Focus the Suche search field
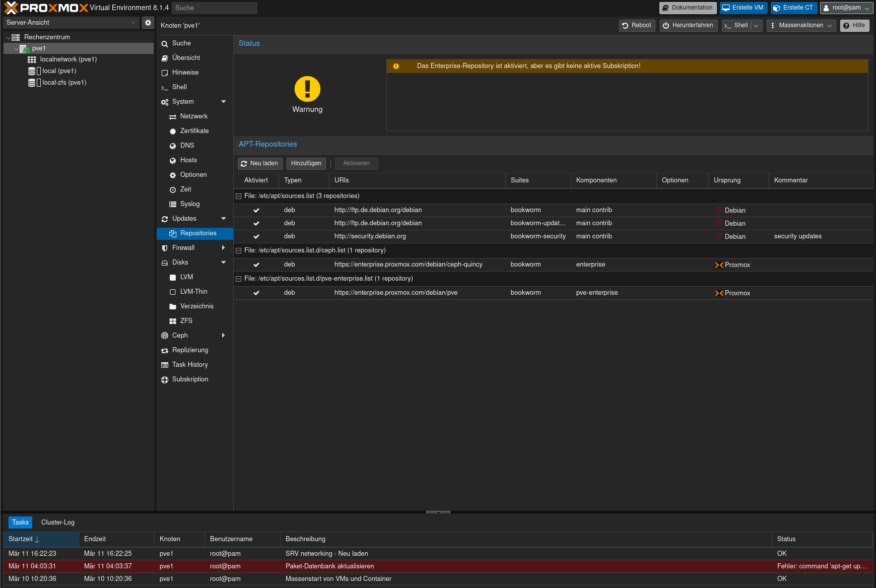This screenshot has width=876, height=588. tap(214, 8)
